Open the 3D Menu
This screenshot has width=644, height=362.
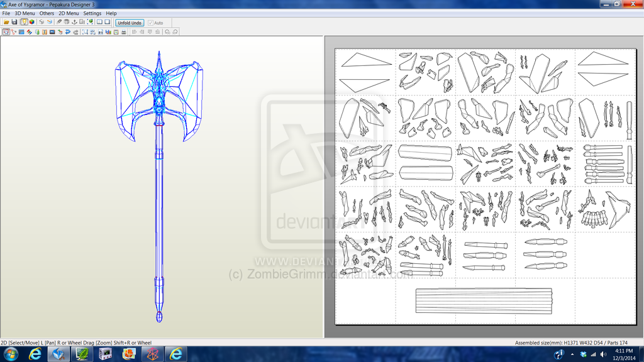25,13
